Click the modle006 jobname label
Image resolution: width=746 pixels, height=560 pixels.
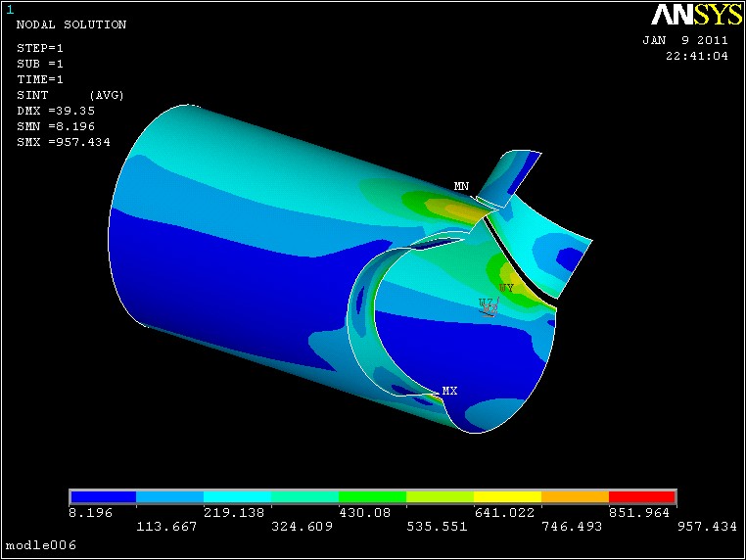[41, 544]
